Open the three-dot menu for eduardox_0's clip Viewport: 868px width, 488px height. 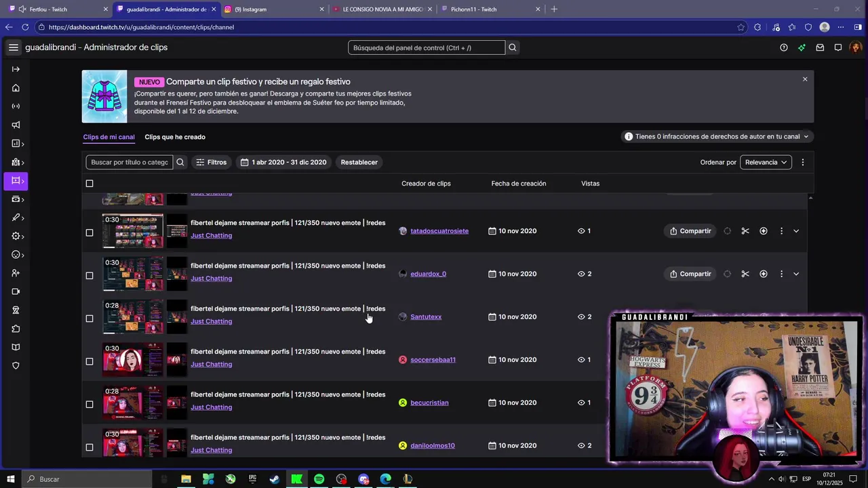coord(781,274)
